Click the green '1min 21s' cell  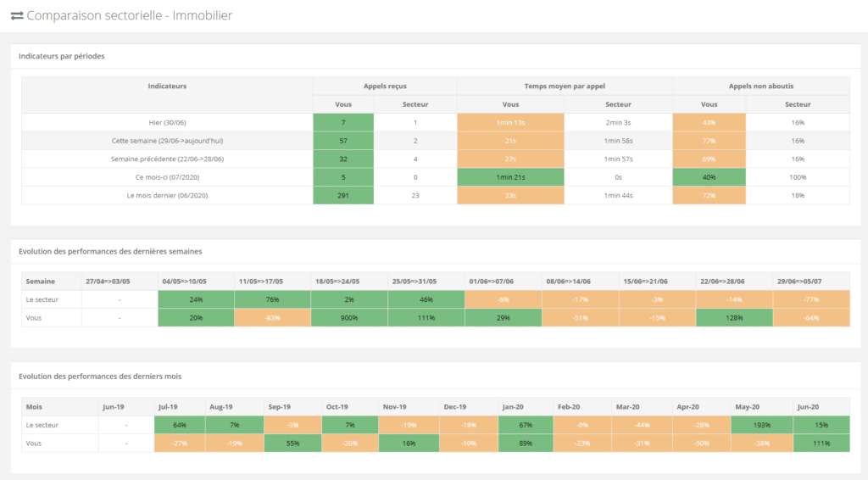click(510, 177)
